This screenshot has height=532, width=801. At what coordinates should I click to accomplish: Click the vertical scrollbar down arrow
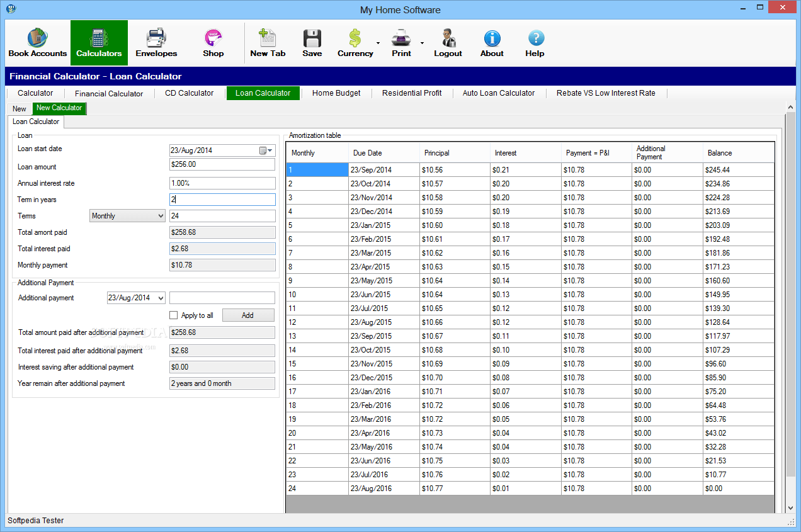[x=790, y=507]
